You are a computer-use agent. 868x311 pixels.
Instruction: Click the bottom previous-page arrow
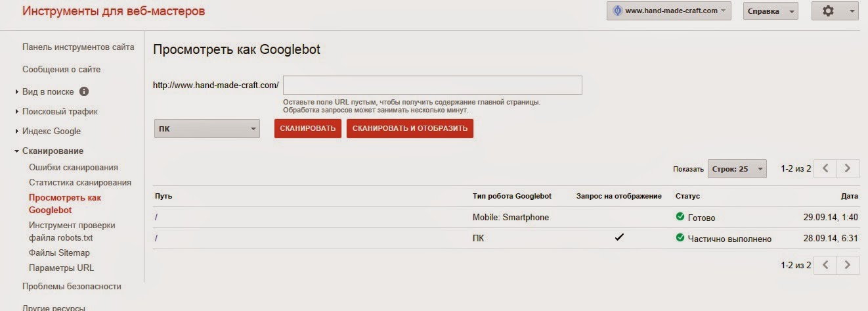[826, 265]
